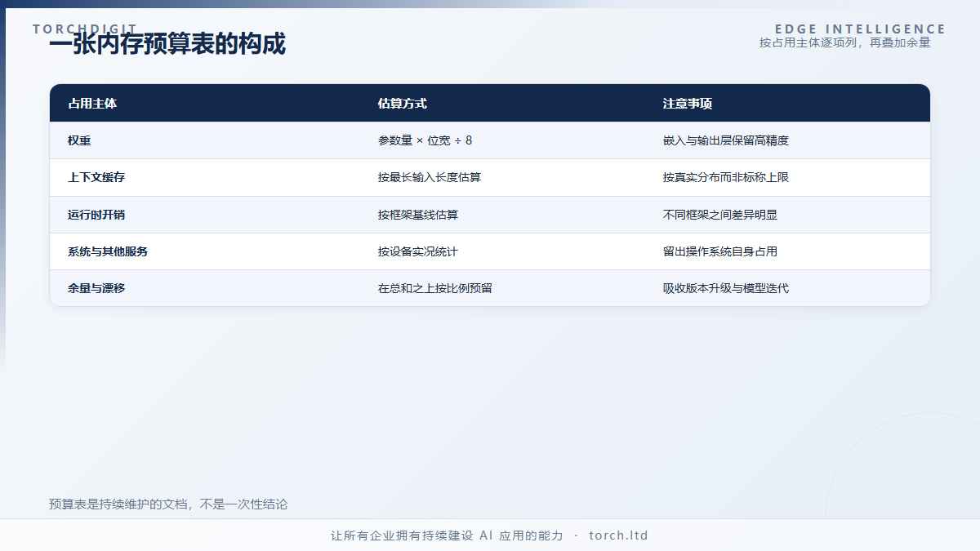Select the cell 不同框架之间差异明显
The width and height of the screenshot is (980, 551).
[720, 215]
